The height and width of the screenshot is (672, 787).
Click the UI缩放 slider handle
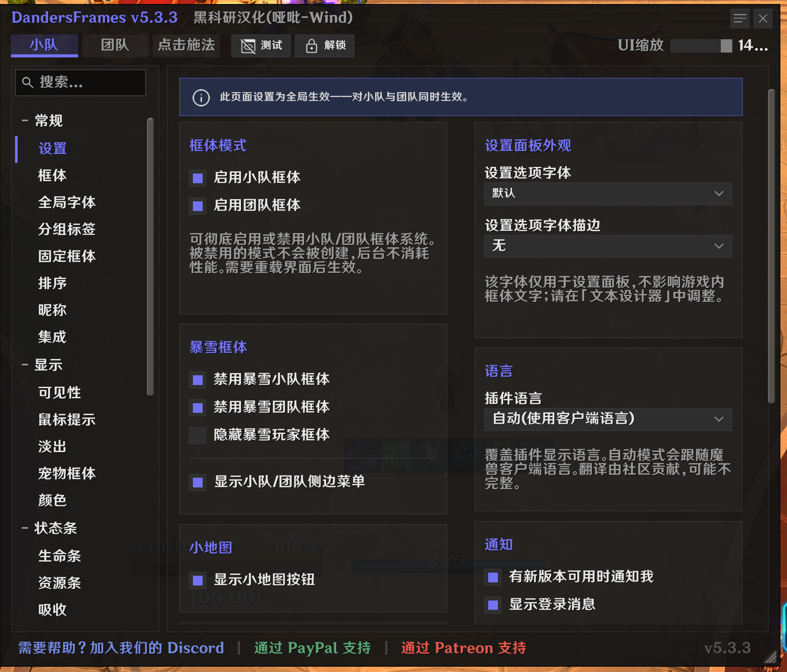[726, 46]
